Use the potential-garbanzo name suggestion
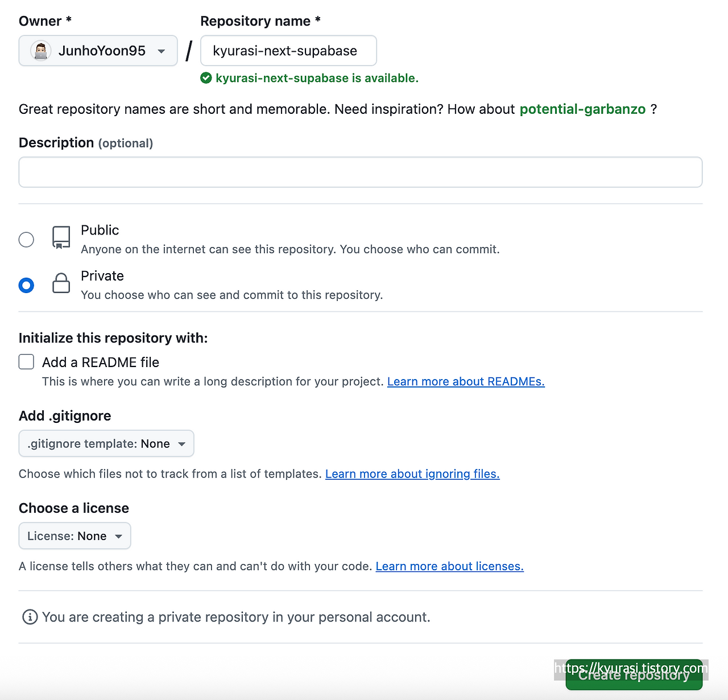The image size is (728, 700). tap(582, 109)
